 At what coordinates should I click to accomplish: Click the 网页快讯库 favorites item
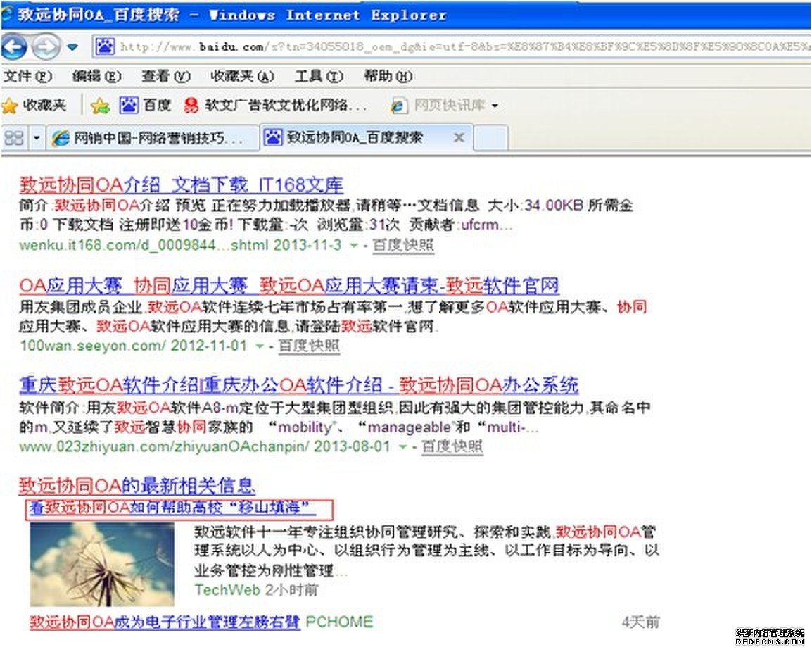tap(438, 105)
